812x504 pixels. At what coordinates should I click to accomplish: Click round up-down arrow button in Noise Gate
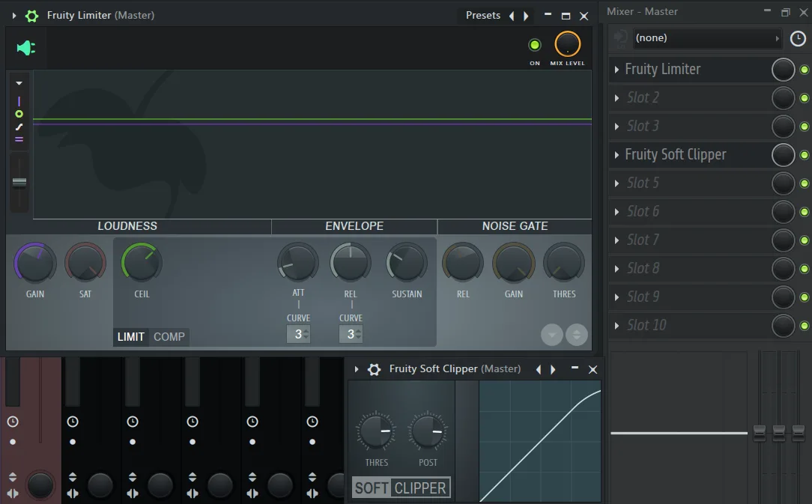tap(577, 335)
